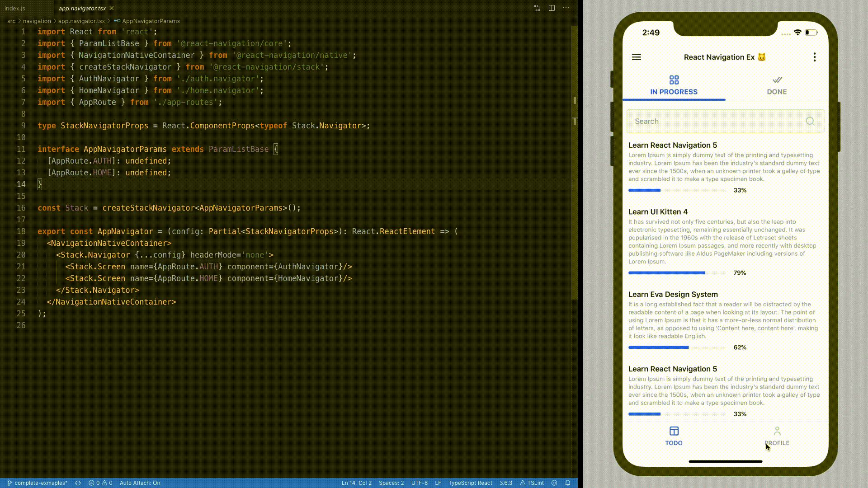Open the app's three-dot overflow menu
The height and width of the screenshot is (488, 868).
815,57
